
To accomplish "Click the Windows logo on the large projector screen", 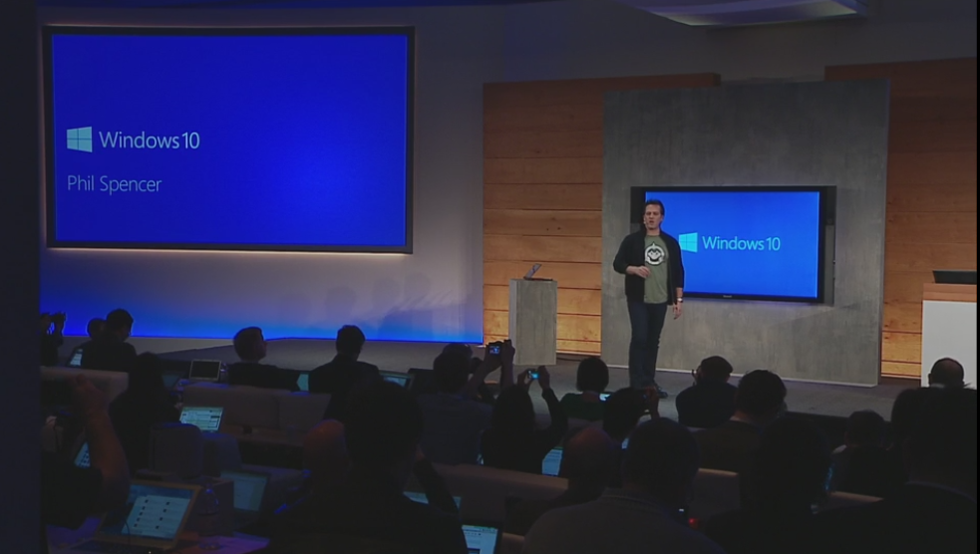I will [x=80, y=139].
